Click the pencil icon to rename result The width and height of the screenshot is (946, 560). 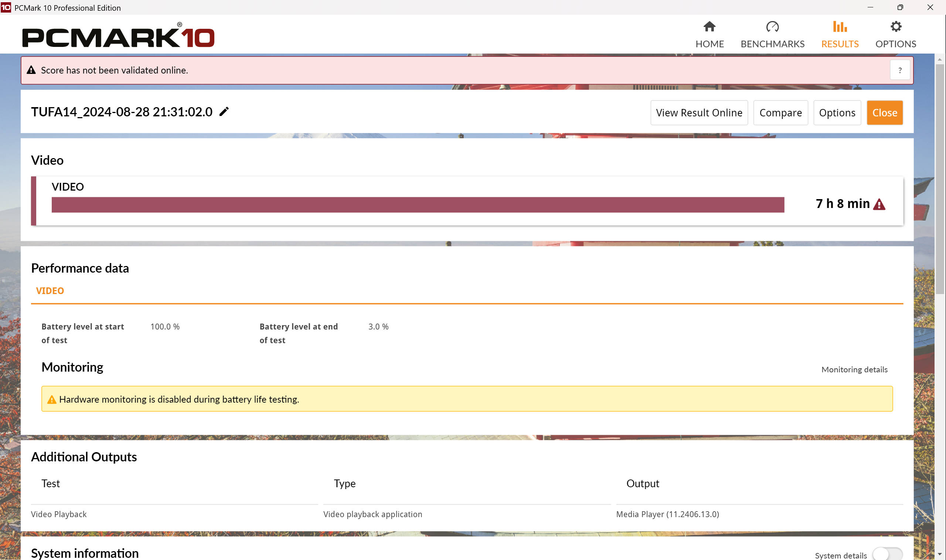(224, 112)
